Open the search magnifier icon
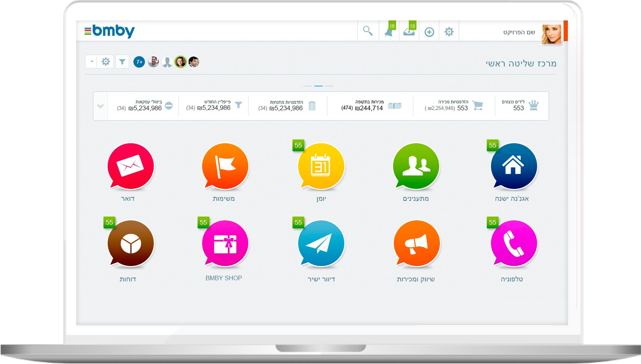The width and height of the screenshot is (641, 364). [368, 31]
